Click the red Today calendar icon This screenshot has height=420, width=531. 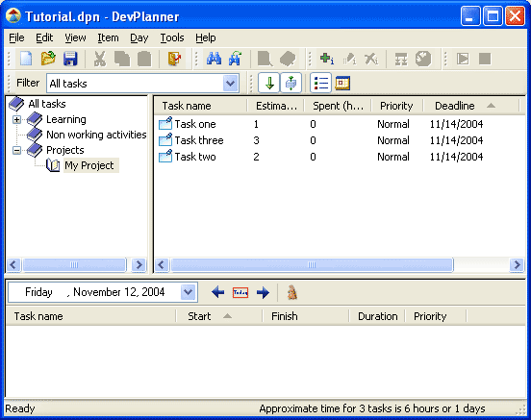click(240, 292)
